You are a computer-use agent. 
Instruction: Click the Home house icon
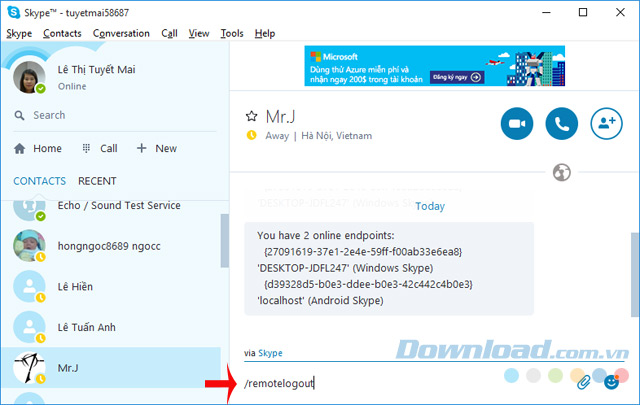coord(20,148)
